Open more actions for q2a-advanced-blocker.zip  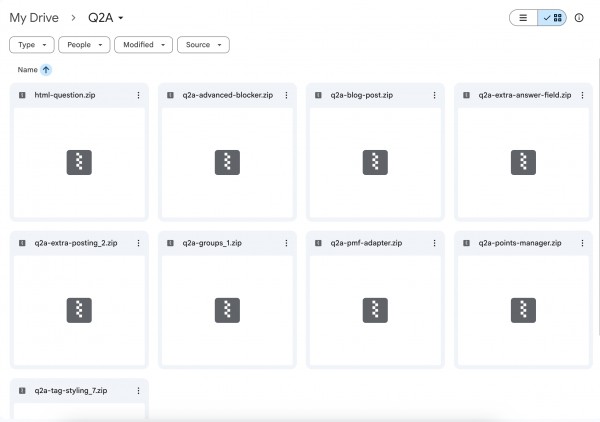(x=286, y=95)
